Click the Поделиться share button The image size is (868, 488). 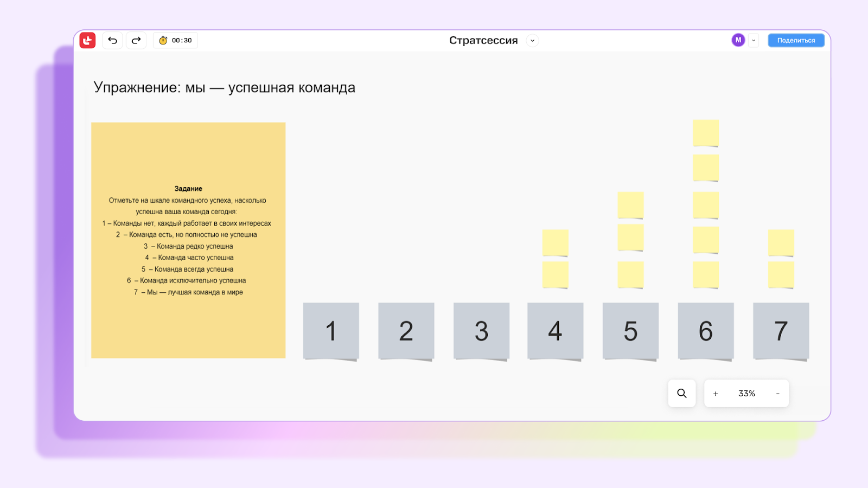796,40
